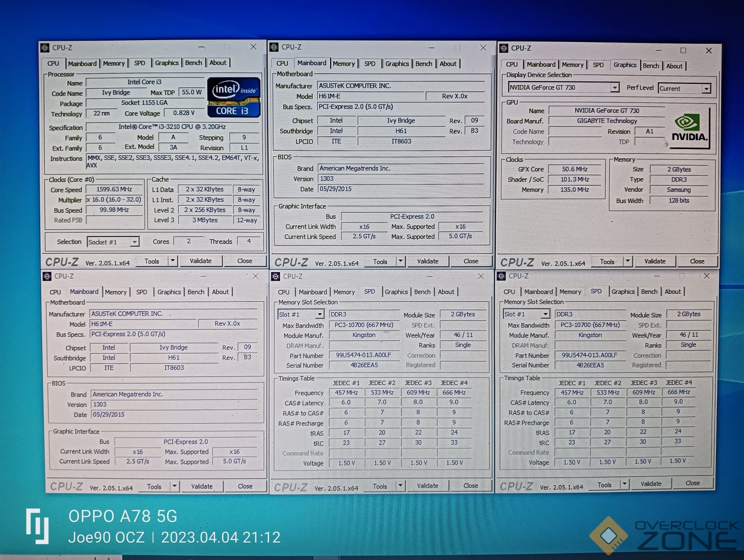Click Part Number 99U5474-013.A00LF in the bottom-middle SPD window
The image size is (744, 560).
pos(364,355)
